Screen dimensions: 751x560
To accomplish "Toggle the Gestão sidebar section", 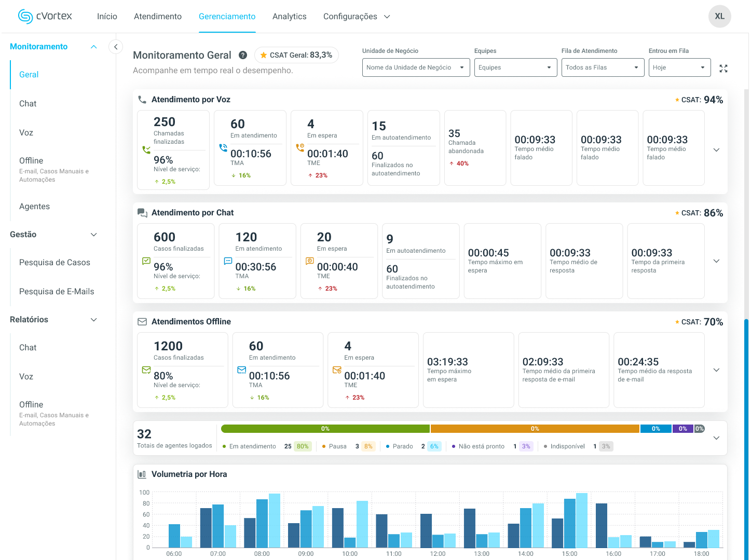I will click(x=94, y=235).
